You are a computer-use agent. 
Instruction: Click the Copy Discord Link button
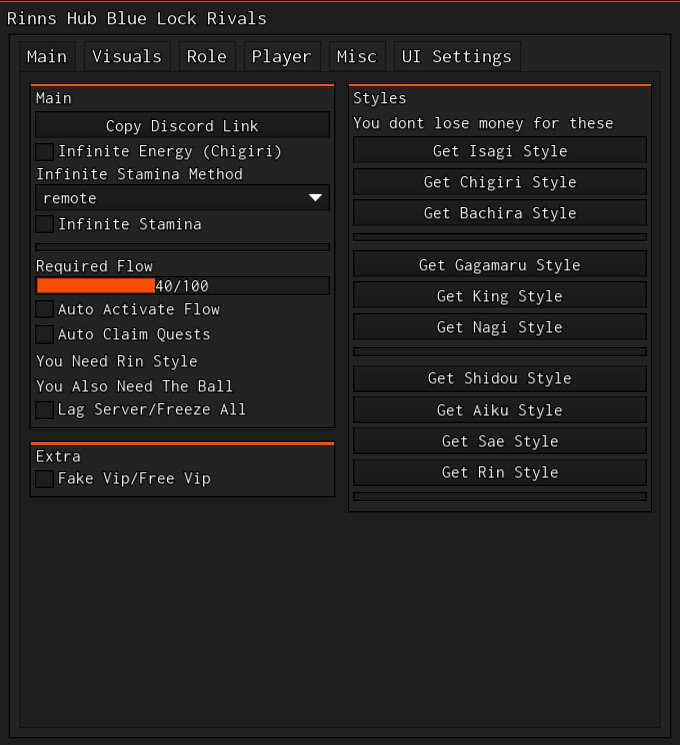[182, 126]
